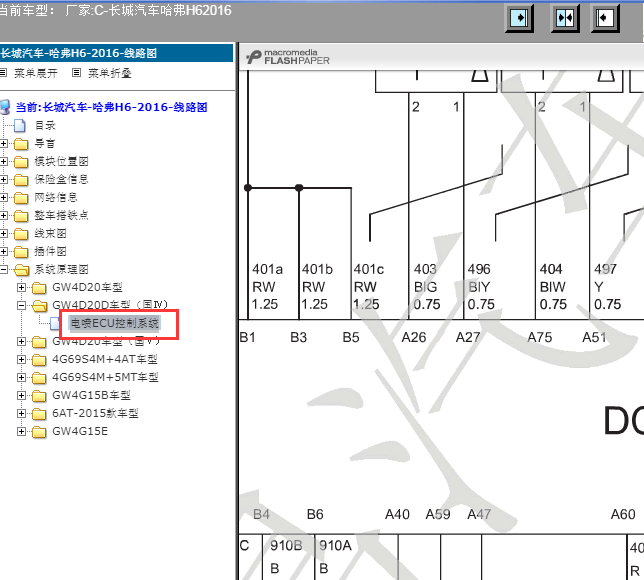
Task: Select the 保险盒信息 tree label
Action: [61, 180]
